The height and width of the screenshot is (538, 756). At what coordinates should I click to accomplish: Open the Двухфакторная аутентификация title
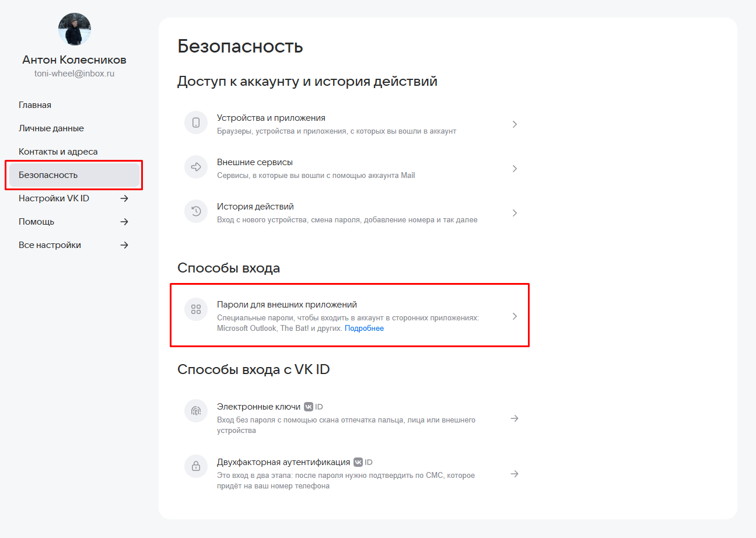coord(283,462)
